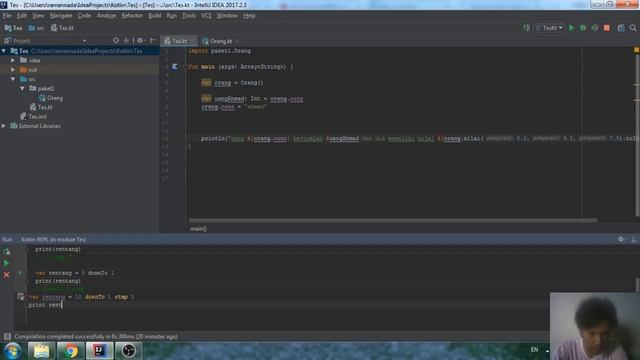
Task: Expand External Libraries node
Action: click(4, 126)
